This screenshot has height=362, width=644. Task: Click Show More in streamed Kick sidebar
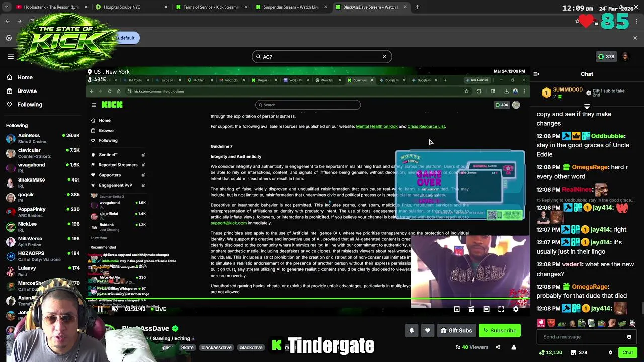point(99,238)
